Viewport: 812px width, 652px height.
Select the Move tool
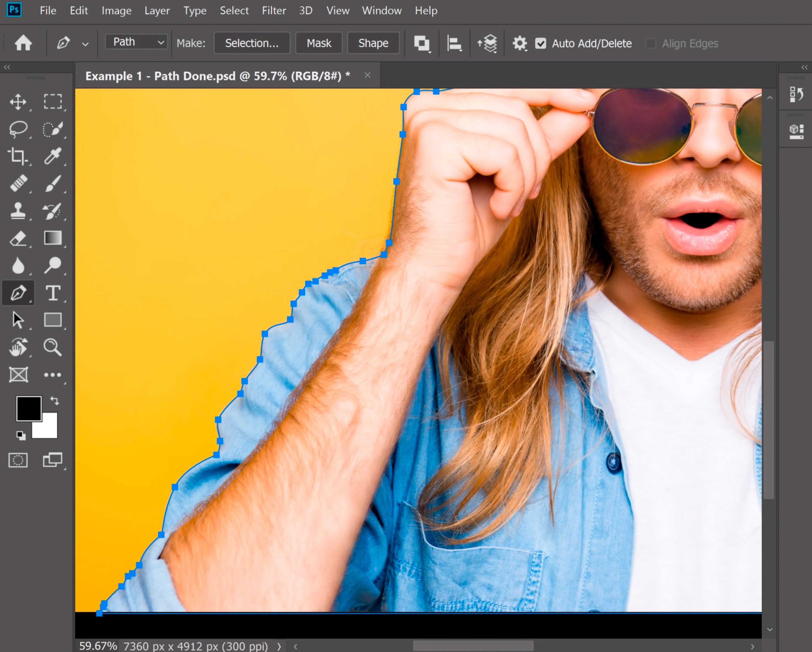point(17,101)
